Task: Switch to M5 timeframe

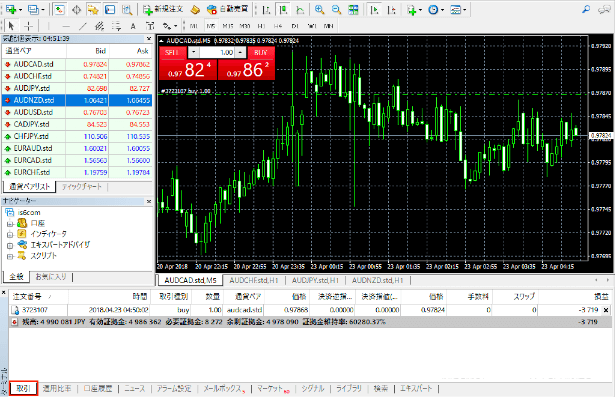Action: [211, 26]
